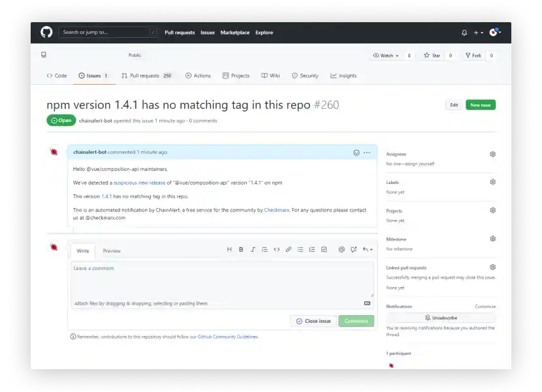Select the Write tab

click(x=83, y=250)
